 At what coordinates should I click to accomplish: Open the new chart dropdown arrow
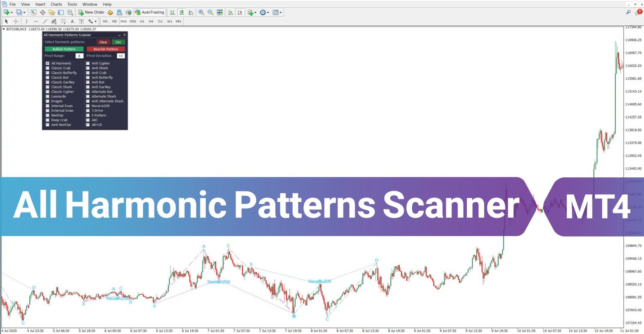(12, 12)
